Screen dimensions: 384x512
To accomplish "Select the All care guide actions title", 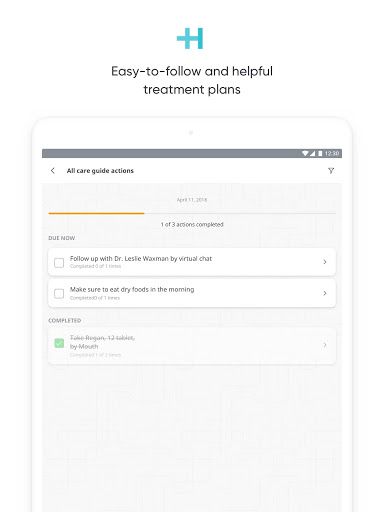I will coord(100,171).
